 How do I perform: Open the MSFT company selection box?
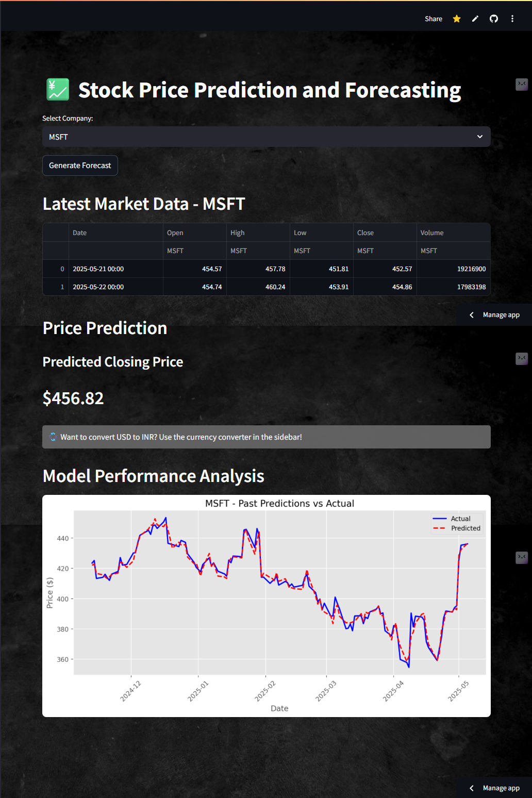pos(267,137)
